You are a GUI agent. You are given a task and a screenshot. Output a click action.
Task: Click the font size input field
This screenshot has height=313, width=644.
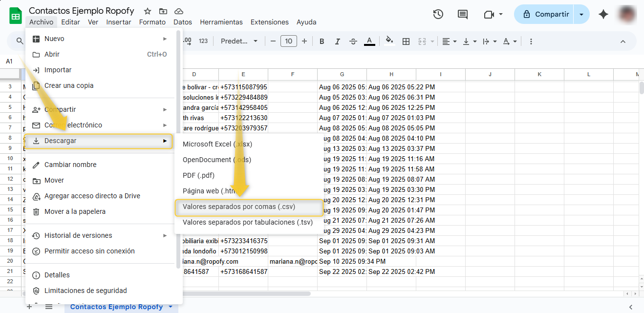pyautogui.click(x=288, y=42)
